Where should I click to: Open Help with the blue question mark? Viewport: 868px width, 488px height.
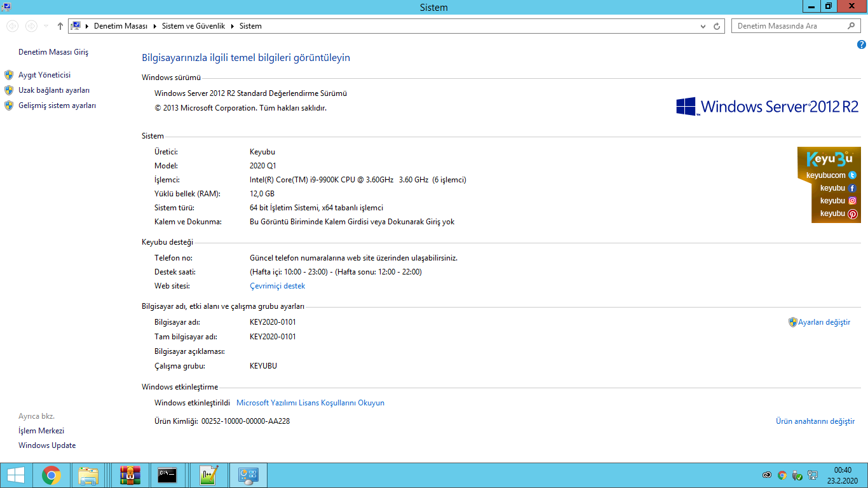[x=862, y=44]
